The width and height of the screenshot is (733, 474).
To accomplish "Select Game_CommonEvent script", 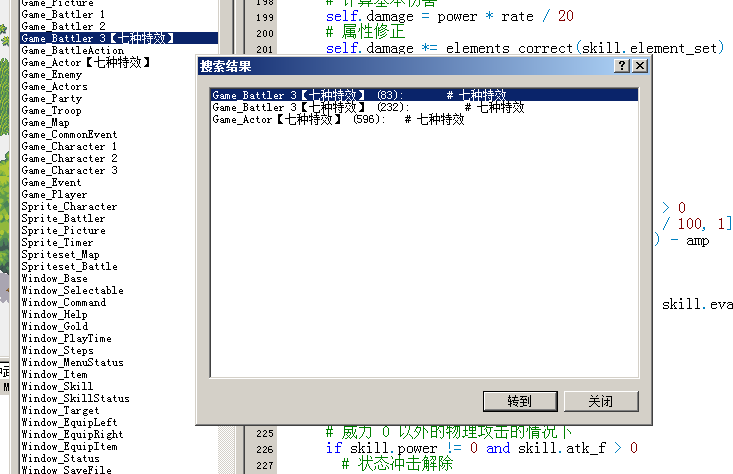I will [x=69, y=135].
